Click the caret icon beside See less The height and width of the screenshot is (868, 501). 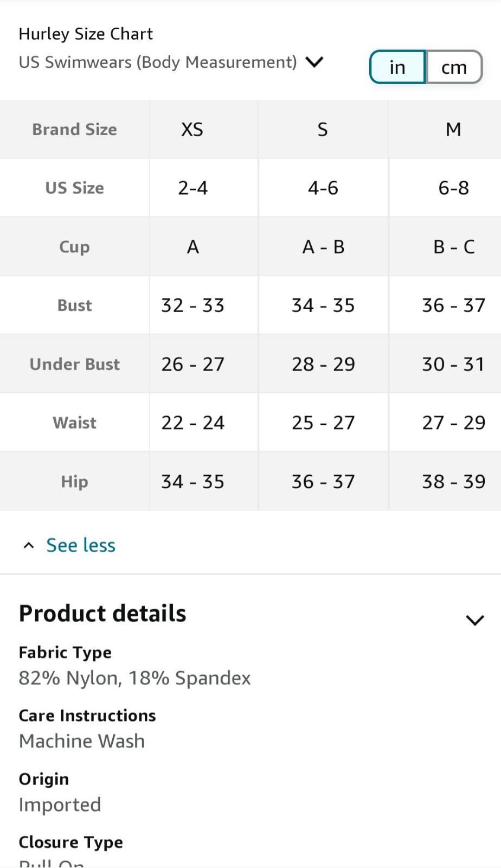29,545
